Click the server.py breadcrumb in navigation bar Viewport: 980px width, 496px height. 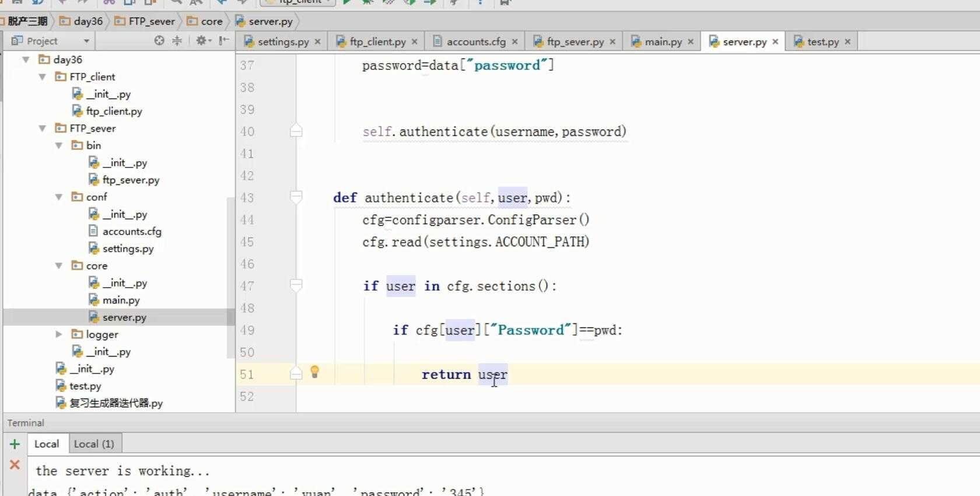click(264, 21)
